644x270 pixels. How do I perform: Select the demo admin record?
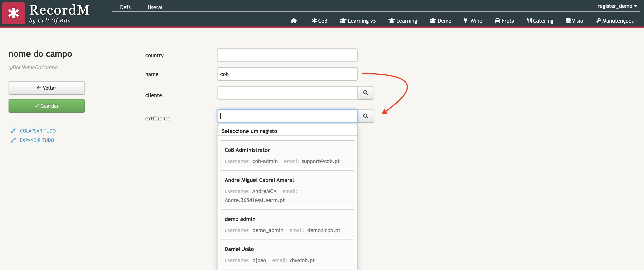(287, 223)
